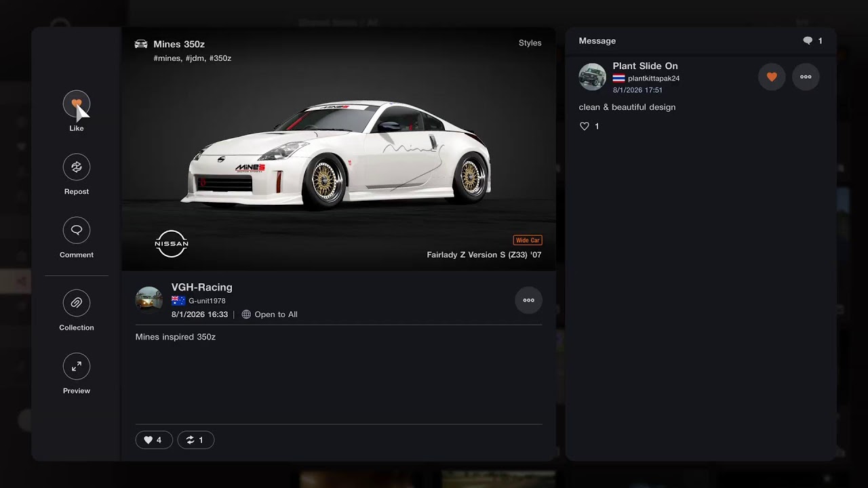Click the G-unit1978 PSN ID
The height and width of the screenshot is (488, 868).
207,301
